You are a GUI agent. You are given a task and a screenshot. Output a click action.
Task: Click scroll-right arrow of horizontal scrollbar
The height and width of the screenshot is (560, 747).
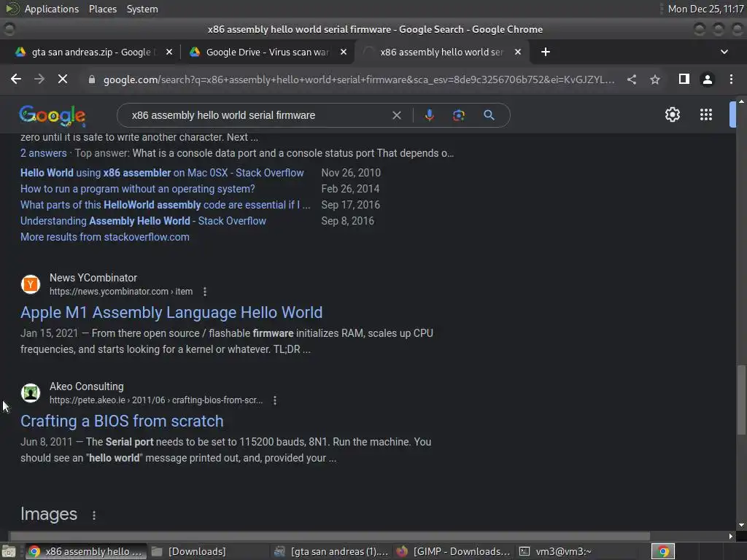(731, 536)
